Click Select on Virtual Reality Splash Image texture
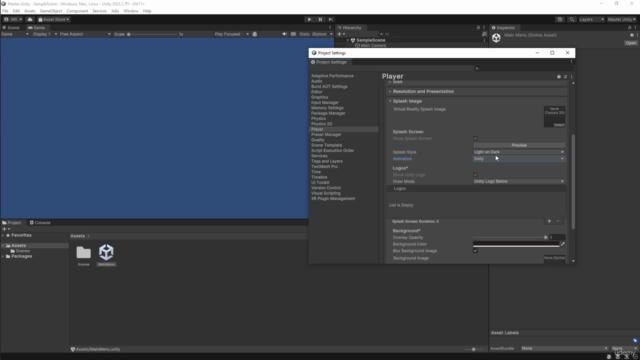This screenshot has height=360, width=640. pyautogui.click(x=559, y=125)
